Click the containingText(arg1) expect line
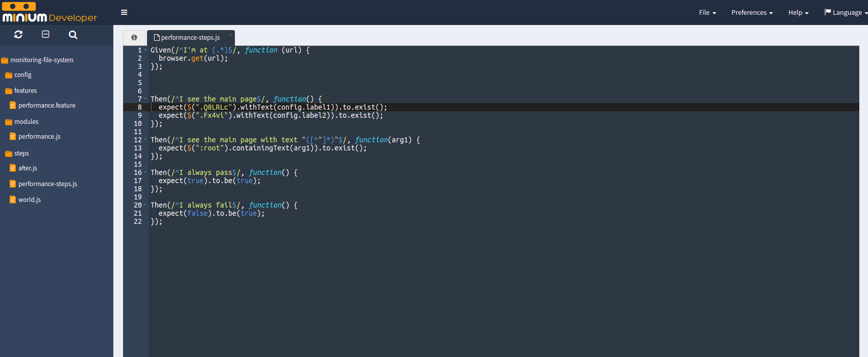 [262, 148]
